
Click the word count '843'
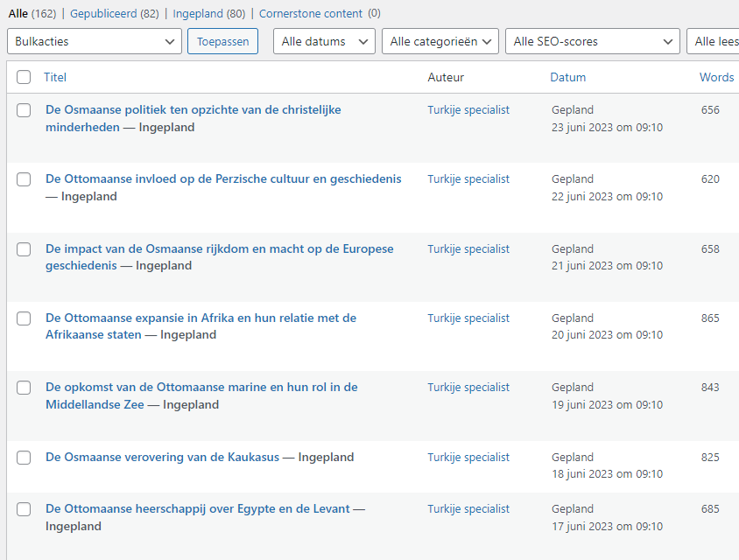tap(710, 387)
